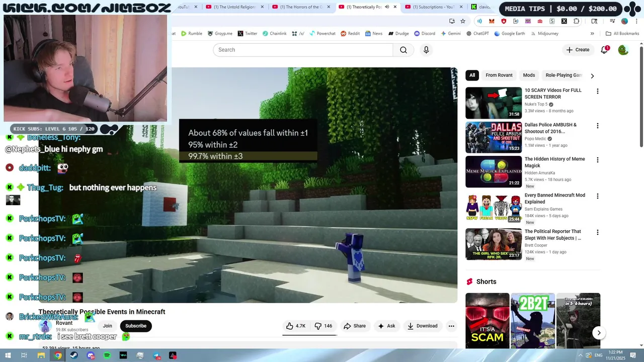Screen dimensions: 644x362
Task: Select the All filter chip
Action: click(x=472, y=75)
